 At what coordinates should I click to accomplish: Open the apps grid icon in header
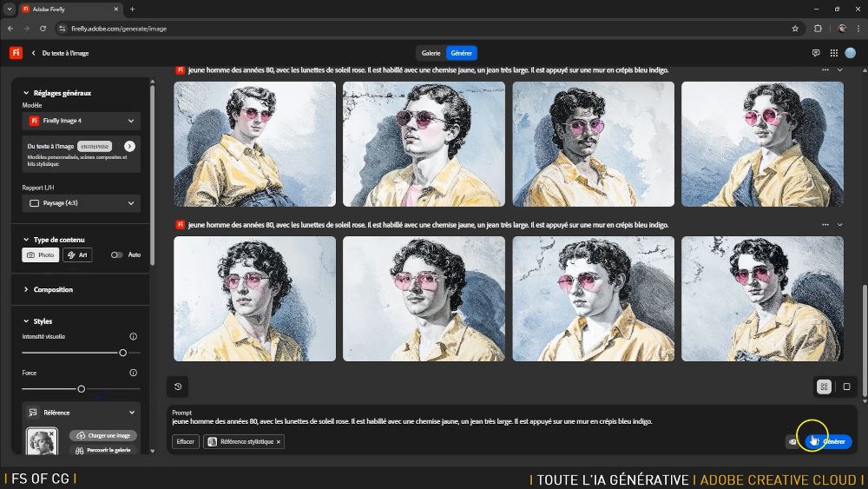(833, 53)
